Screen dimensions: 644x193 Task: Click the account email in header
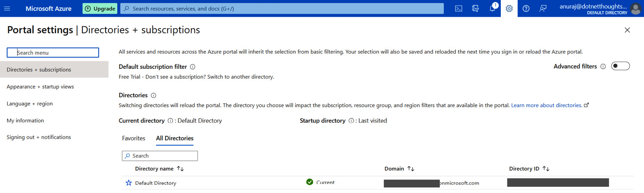tap(593, 6)
